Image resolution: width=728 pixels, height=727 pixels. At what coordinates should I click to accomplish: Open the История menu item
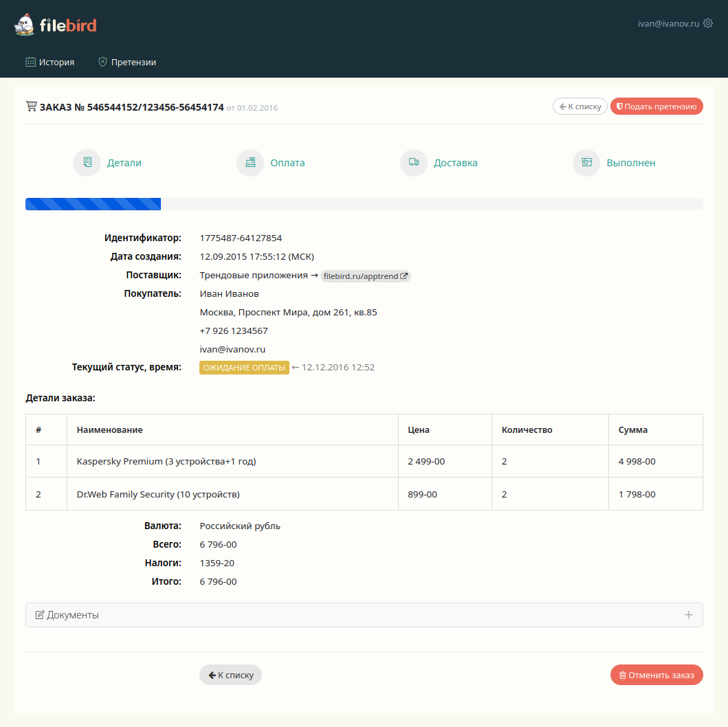(49, 62)
